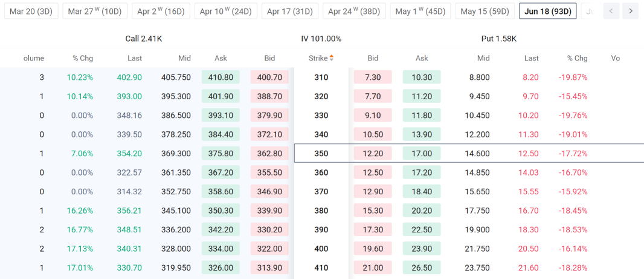The image size is (644, 279).
Task: Click call % Chg value 17.13%
Action: click(x=82, y=249)
